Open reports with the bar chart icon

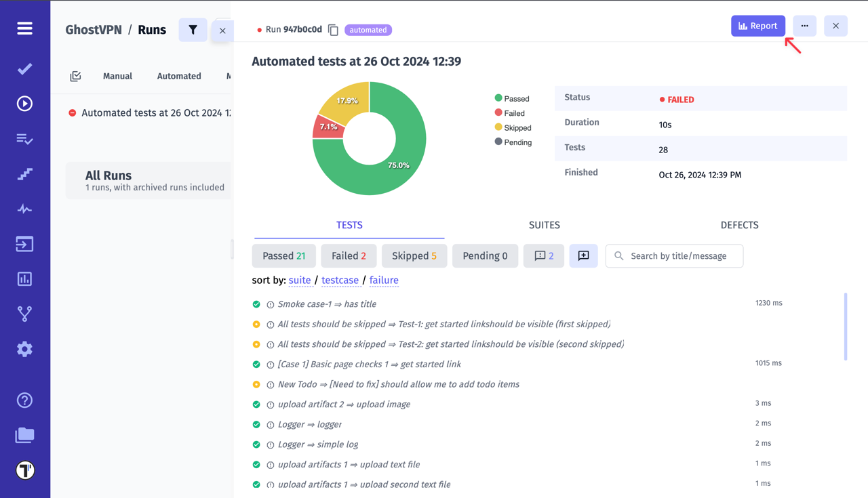pos(24,278)
